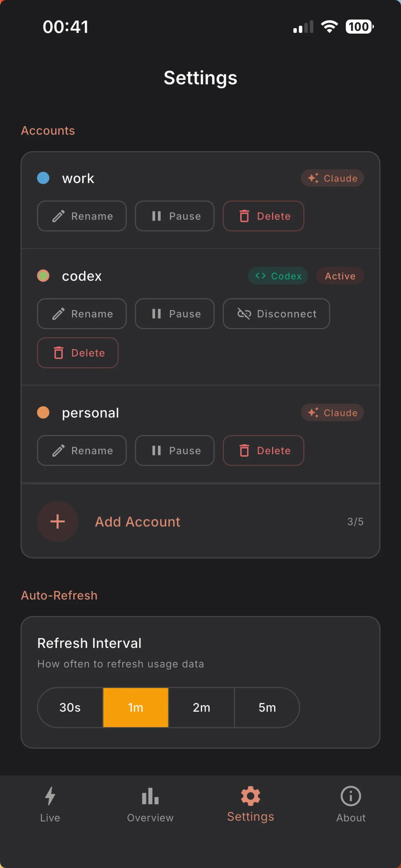Tap the trash icon on personal's Delete button
Image resolution: width=401 pixels, height=868 pixels.
click(x=245, y=450)
